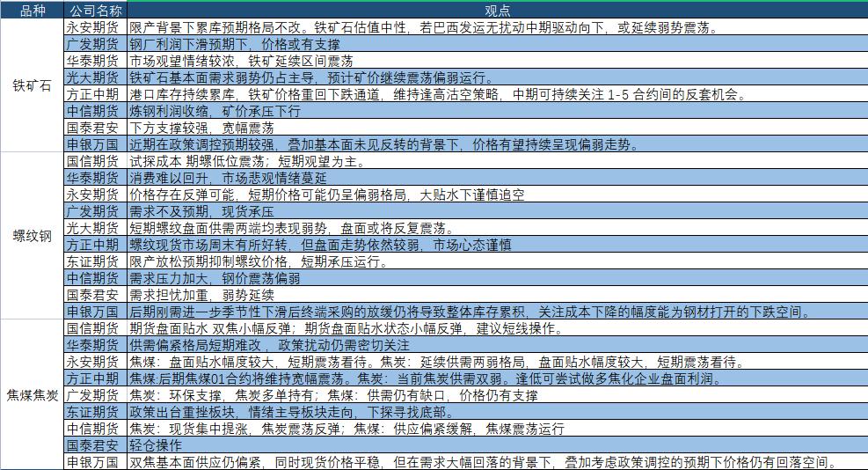Select view cell starting 后期刚需进一步季节性下滑

[x=497, y=312]
